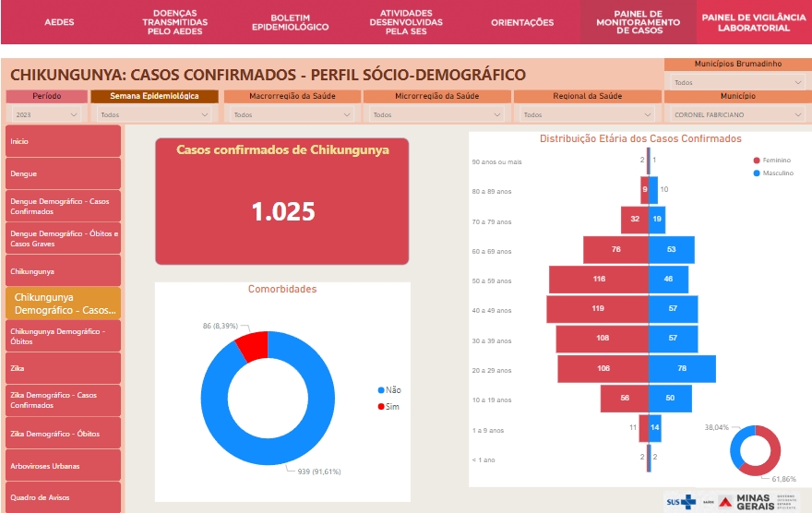Navigate to Quadro de Avisos

(x=63, y=497)
